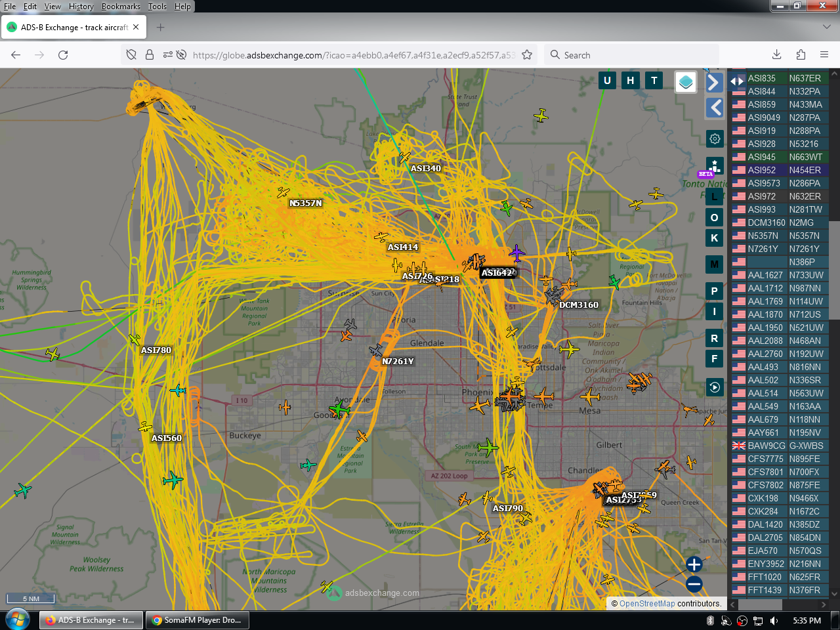Open the OpenStreetMap attribution link
Screen dimensions: 840x630
pyautogui.click(x=647, y=604)
